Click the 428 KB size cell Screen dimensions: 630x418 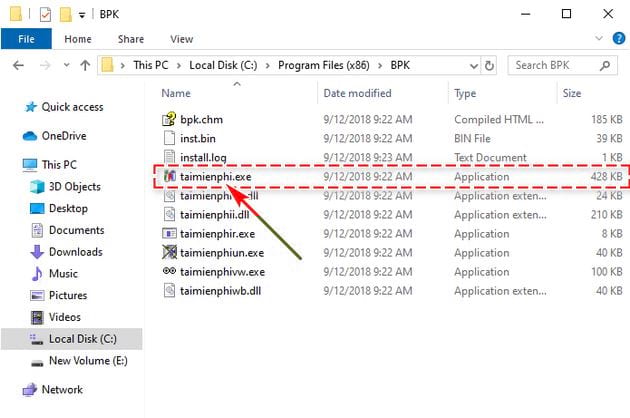coord(606,176)
